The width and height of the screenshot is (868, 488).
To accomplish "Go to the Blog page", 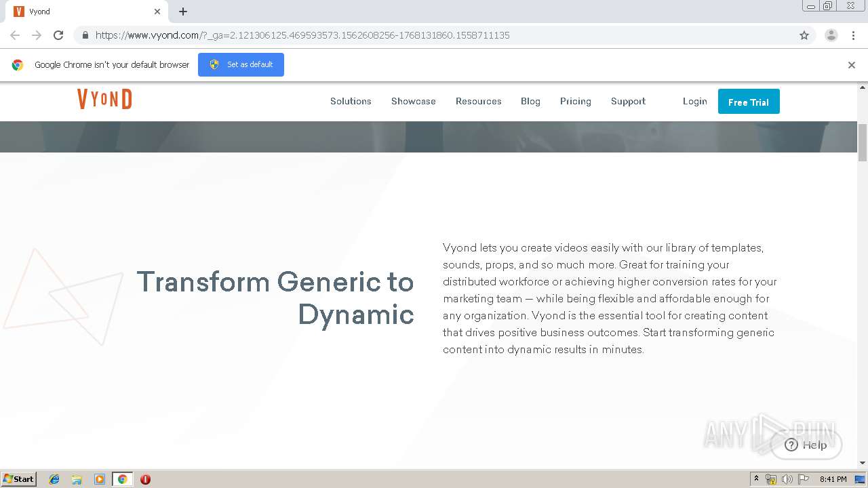I will pos(530,101).
